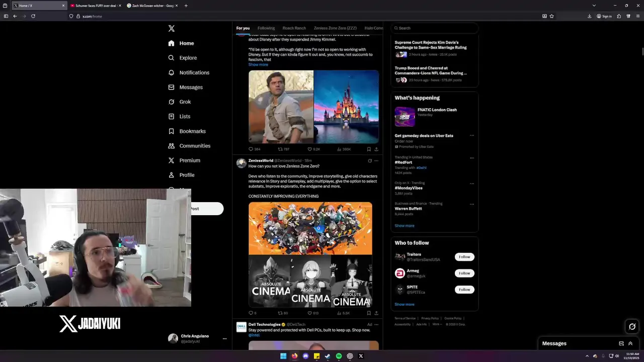Like the Disney castle post with 9.2K likes
The width and height of the screenshot is (644, 362).
click(310, 149)
